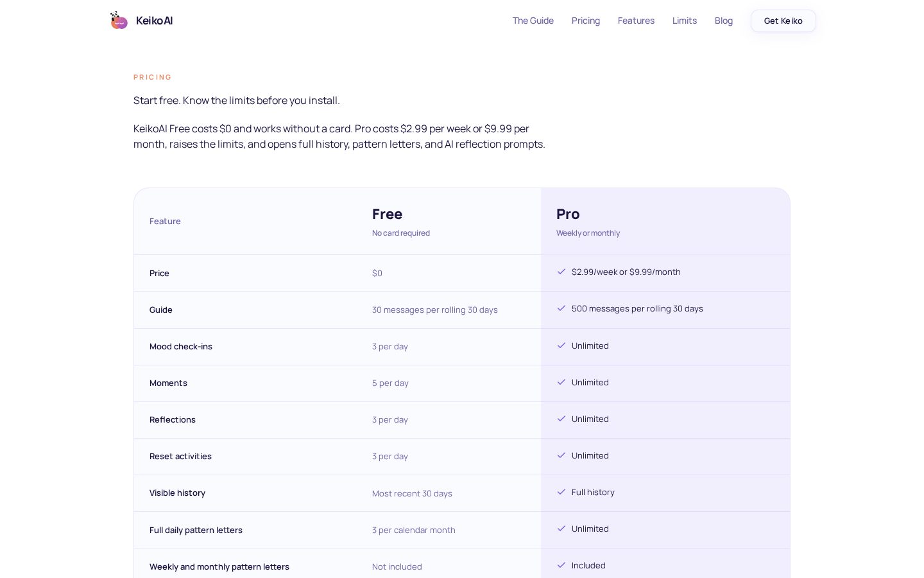Open the Features navigation link
This screenshot has width=924, height=578.
pos(636,21)
